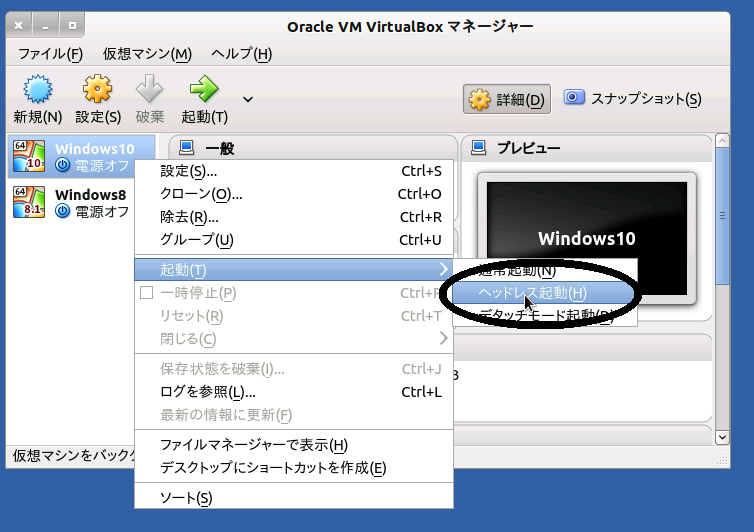Select 通常起動(N) in the start submenu
The image size is (754, 532).
coord(545,271)
